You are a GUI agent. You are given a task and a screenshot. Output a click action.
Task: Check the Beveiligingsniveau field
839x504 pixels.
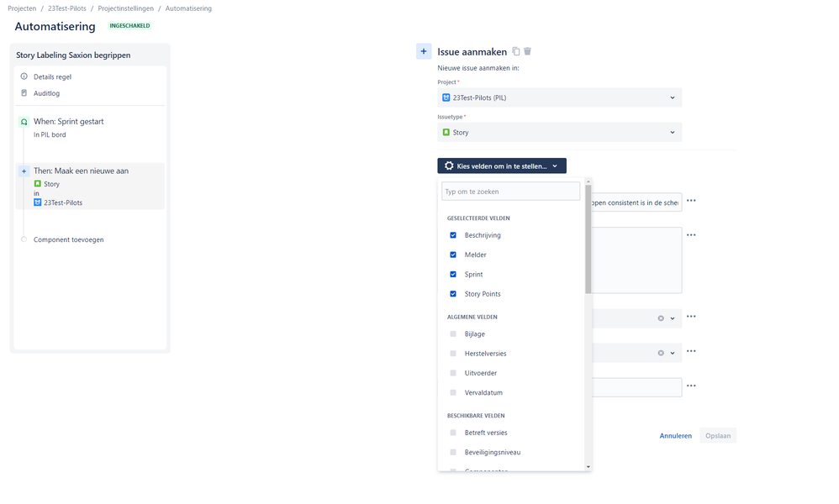pyautogui.click(x=453, y=452)
